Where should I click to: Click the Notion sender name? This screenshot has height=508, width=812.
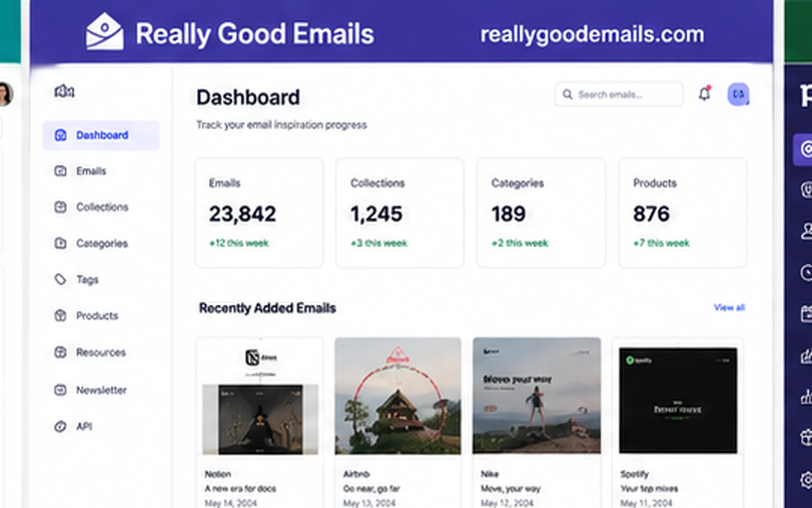point(218,474)
